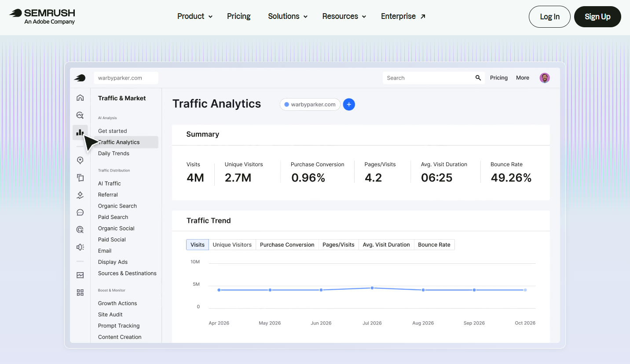Open the grid apps icon in the sidebar
The width and height of the screenshot is (630, 364).
(x=80, y=292)
